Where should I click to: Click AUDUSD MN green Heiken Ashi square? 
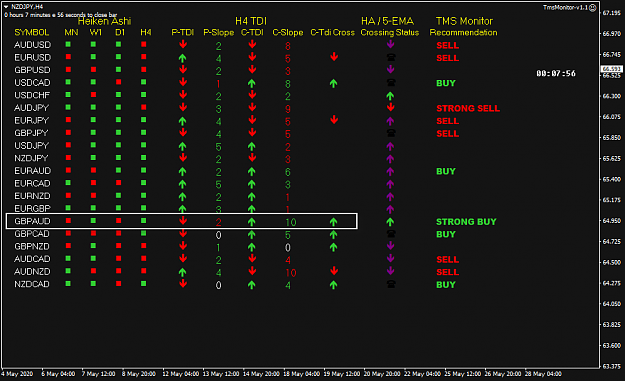pyautogui.click(x=68, y=44)
